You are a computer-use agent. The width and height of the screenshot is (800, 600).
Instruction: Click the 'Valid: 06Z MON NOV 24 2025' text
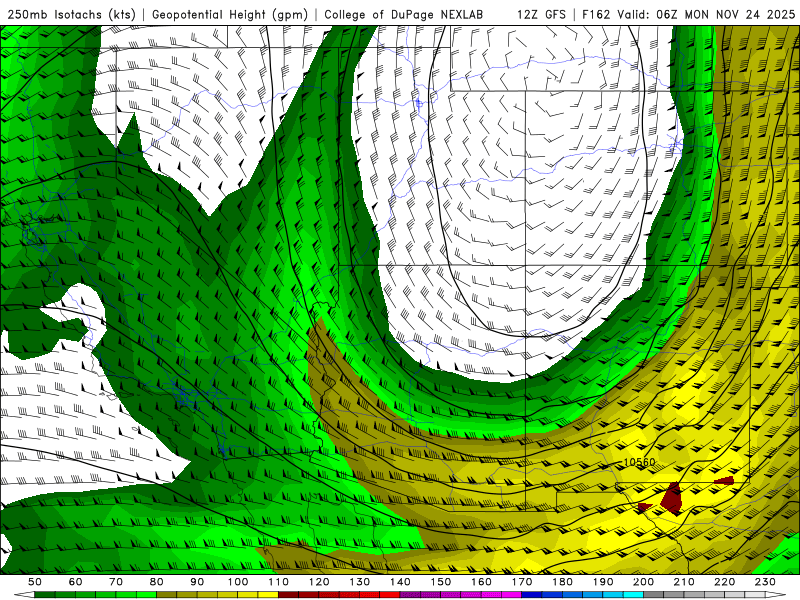pos(706,14)
